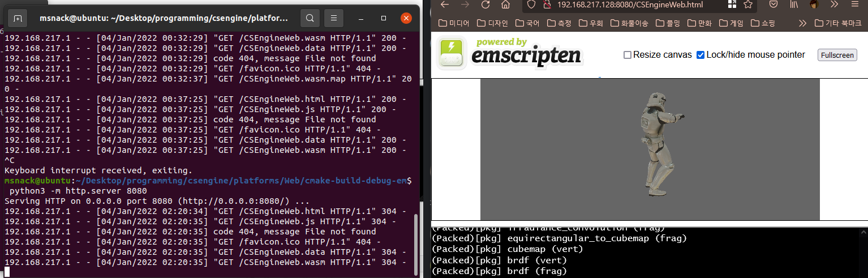Show insecure connection lock info
The image size is (868, 278).
(547, 5)
